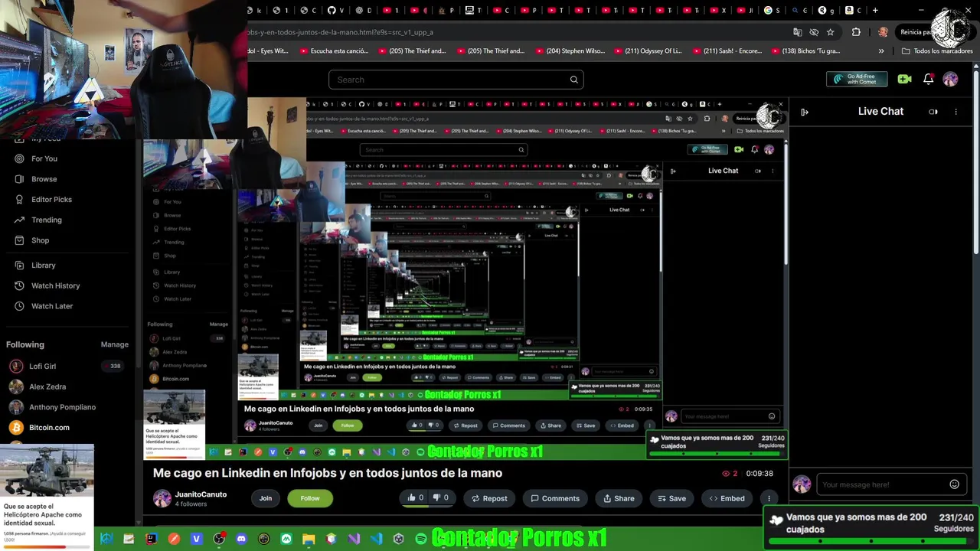Open "(138) Bichos 'Tu gra..." bookmark
Image resolution: width=980 pixels, height=551 pixels.
pyautogui.click(x=805, y=51)
